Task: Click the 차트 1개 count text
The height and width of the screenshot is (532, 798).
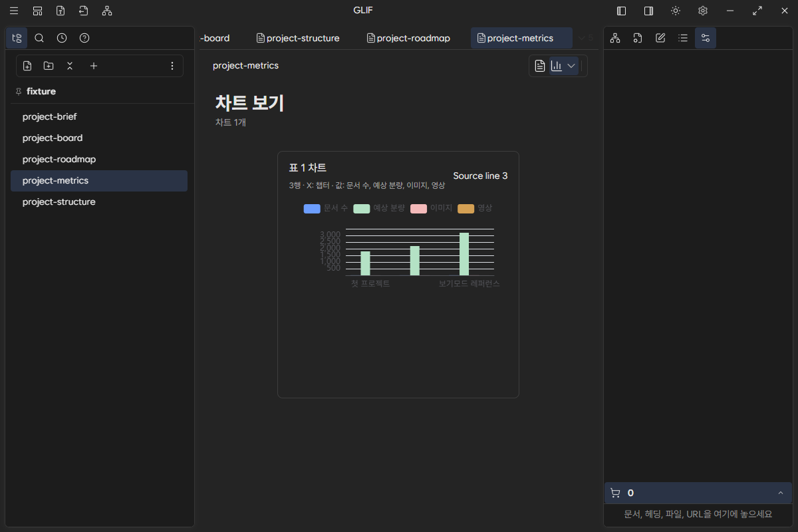Action: [x=231, y=122]
